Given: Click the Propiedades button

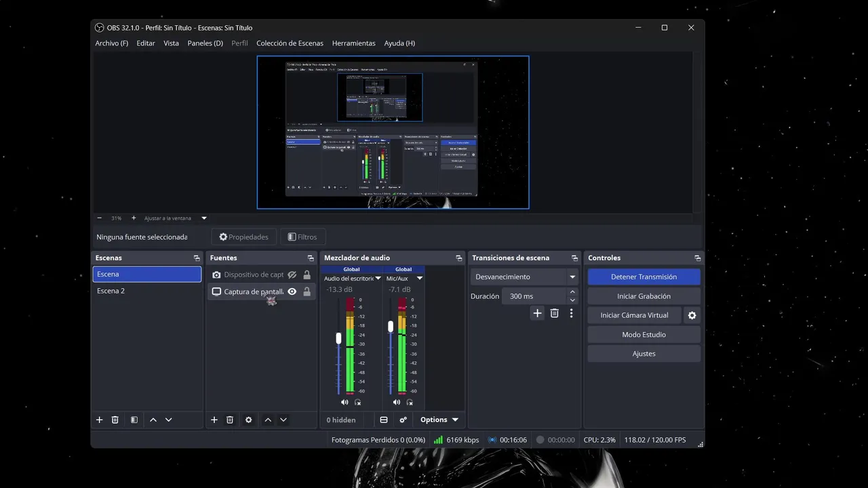Looking at the screenshot, I should (x=244, y=237).
